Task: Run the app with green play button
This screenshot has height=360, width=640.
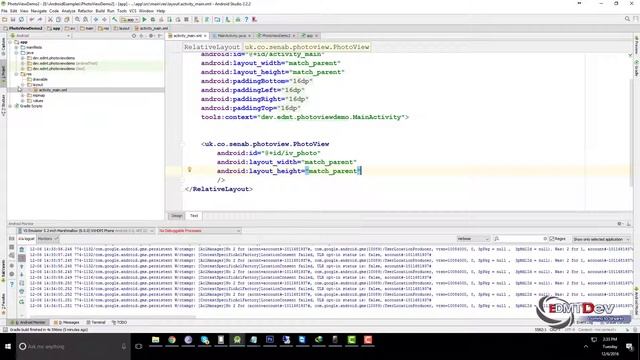Action: click(x=144, y=19)
